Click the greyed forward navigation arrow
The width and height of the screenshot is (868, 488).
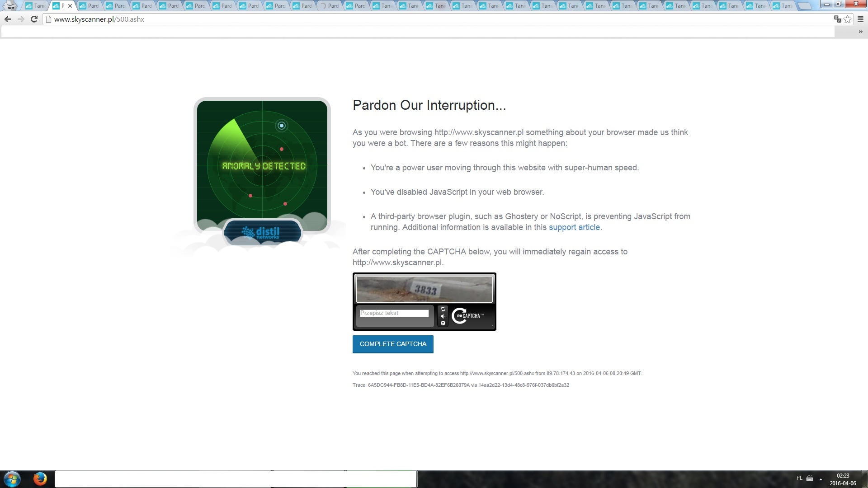click(x=21, y=19)
